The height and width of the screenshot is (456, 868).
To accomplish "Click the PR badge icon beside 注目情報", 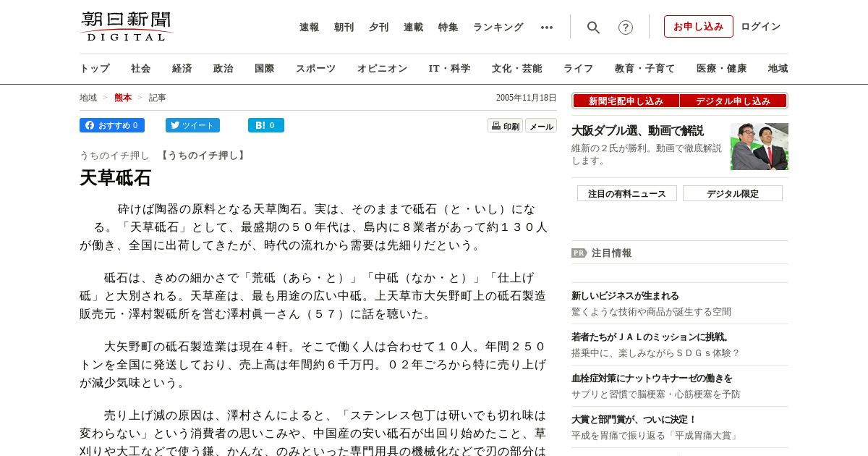I will click(579, 253).
